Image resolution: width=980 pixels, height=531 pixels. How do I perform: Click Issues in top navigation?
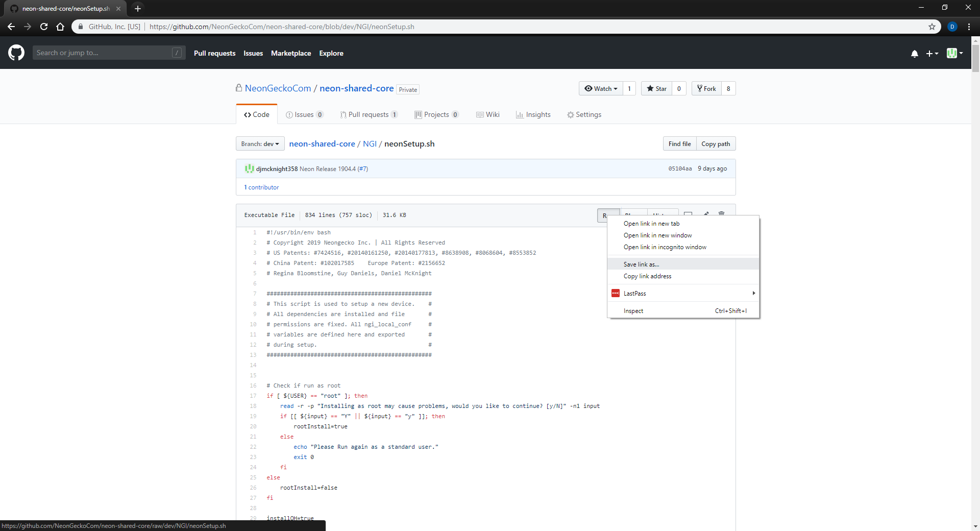(x=253, y=53)
